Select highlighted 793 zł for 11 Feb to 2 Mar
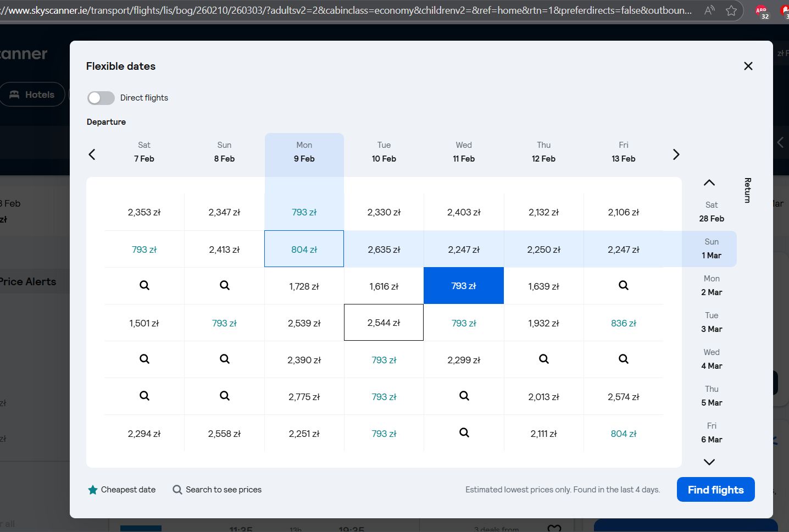The height and width of the screenshot is (532, 789). pos(464,286)
